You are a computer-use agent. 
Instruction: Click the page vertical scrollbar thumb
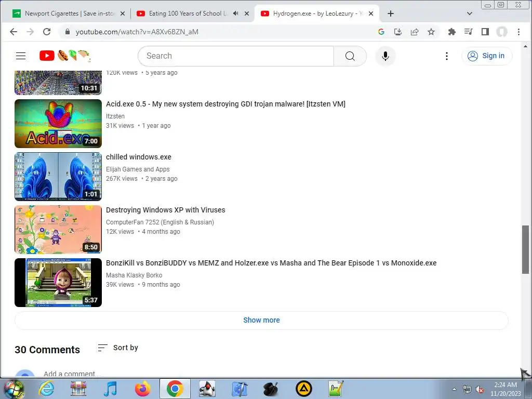(525, 249)
